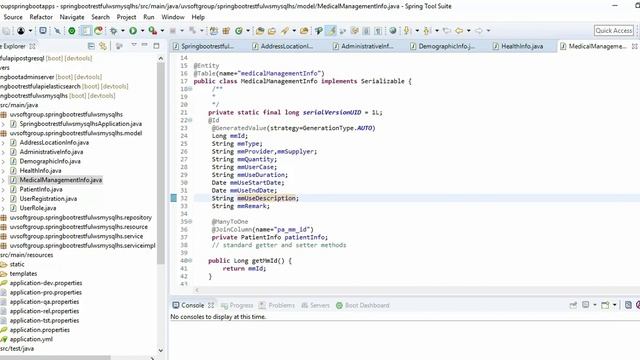Screen dimensions: 640x360
Task: Open the Refactor menu
Action: tap(41, 17)
